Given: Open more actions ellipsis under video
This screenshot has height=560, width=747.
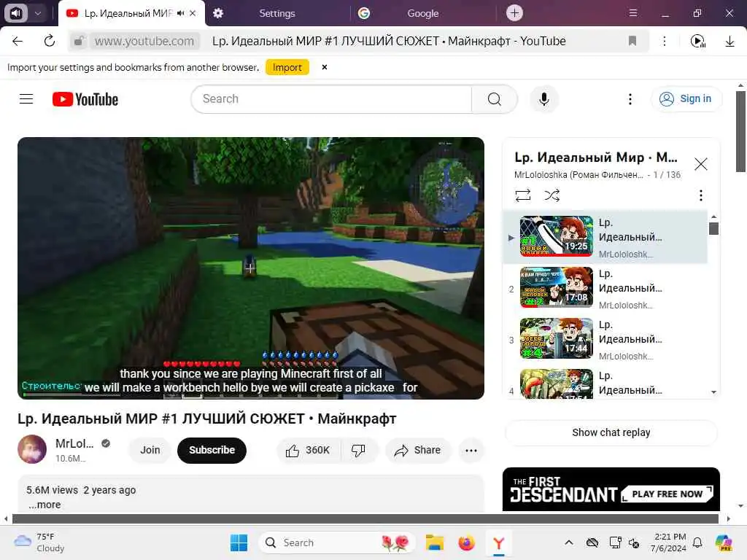Looking at the screenshot, I should (x=471, y=450).
